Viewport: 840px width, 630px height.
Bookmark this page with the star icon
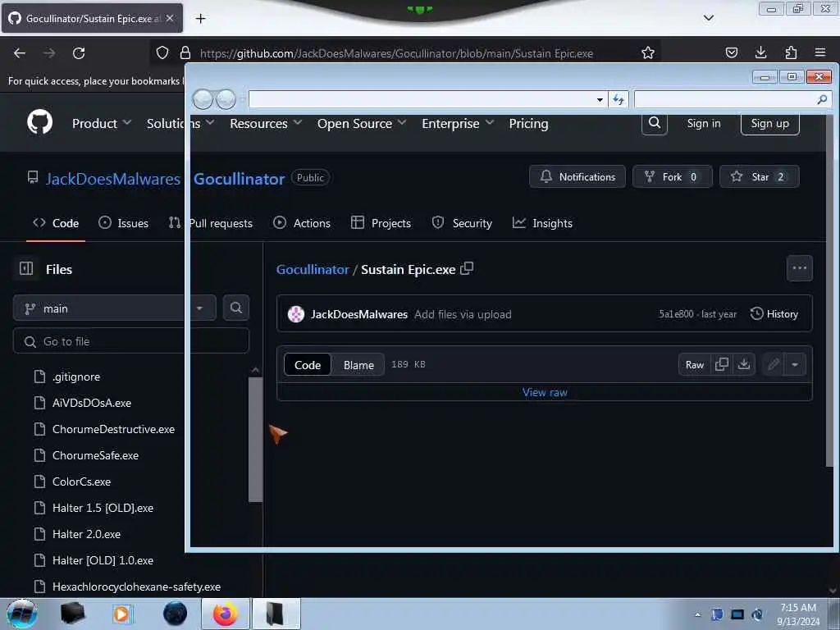(x=648, y=53)
